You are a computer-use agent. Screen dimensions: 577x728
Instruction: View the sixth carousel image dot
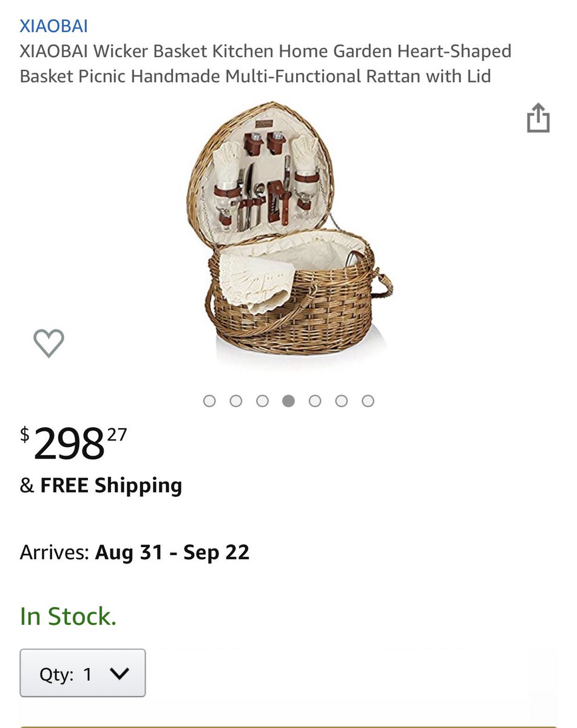point(342,401)
